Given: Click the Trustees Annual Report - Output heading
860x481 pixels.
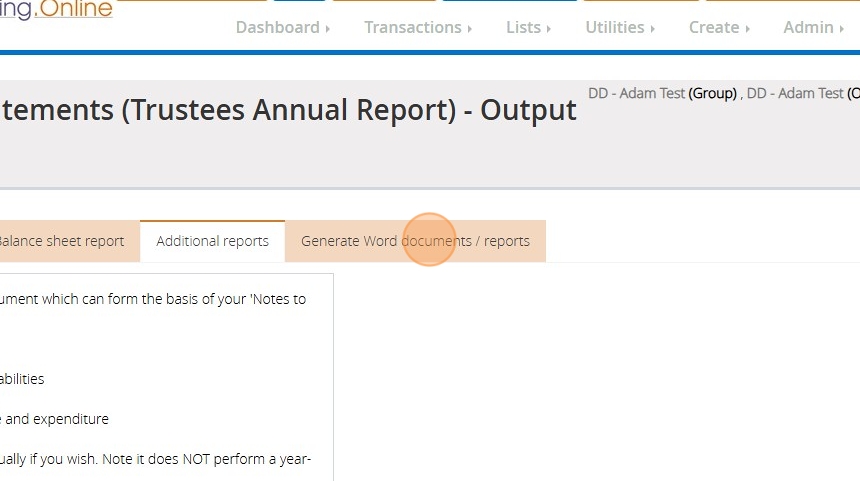Looking at the screenshot, I should click(288, 110).
